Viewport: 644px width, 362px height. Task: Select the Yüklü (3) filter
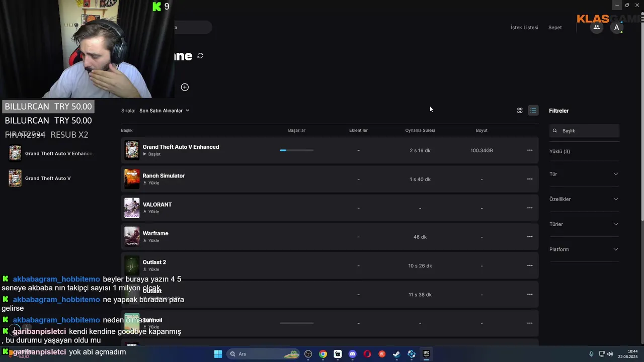click(x=559, y=151)
